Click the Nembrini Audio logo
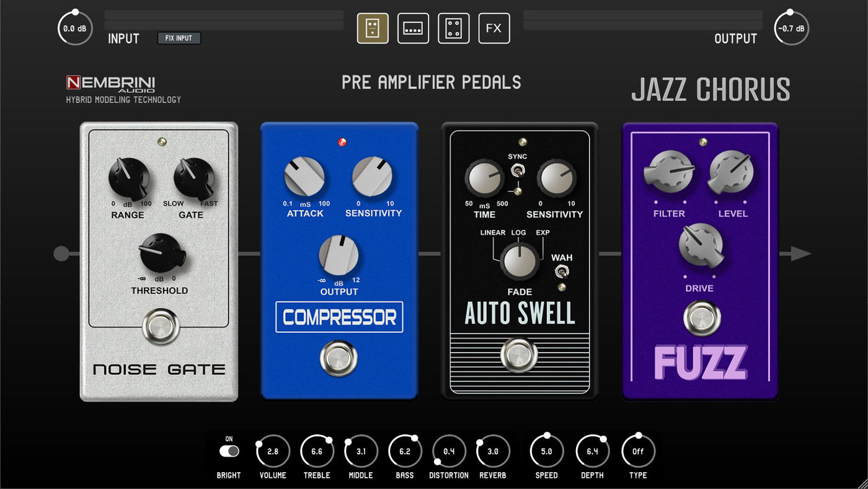This screenshot has width=868, height=489. 111,84
